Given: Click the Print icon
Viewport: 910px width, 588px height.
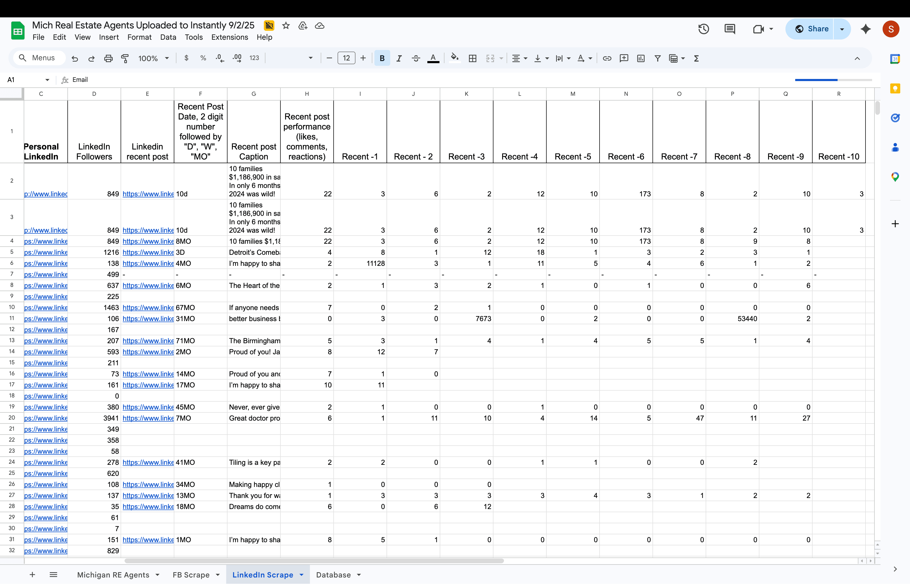Looking at the screenshot, I should click(x=108, y=58).
